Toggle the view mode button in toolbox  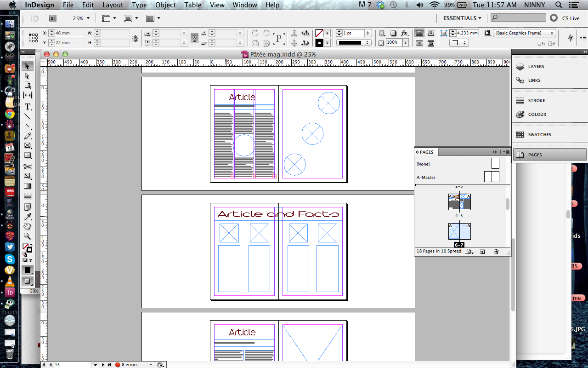pyautogui.click(x=28, y=281)
